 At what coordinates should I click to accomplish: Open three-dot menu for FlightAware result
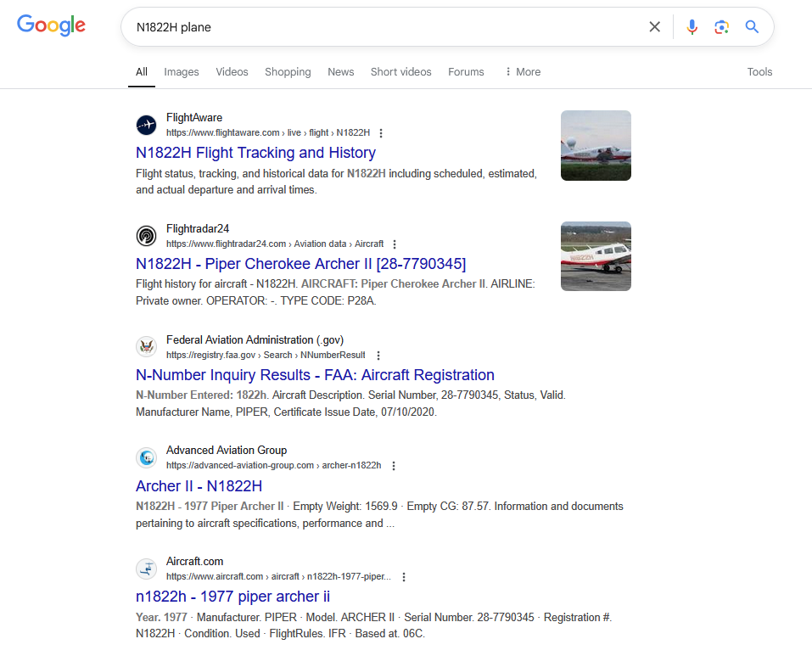[381, 133]
